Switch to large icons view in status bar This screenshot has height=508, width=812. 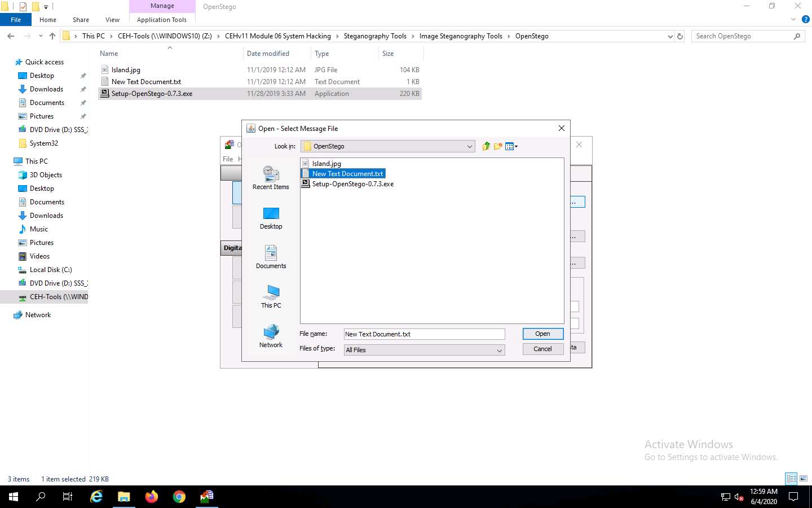click(x=804, y=479)
